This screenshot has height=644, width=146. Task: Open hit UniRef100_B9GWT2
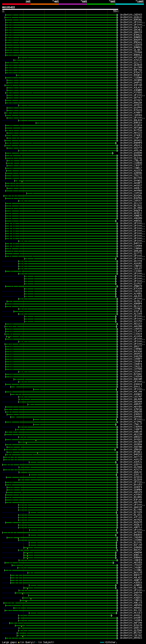[131, 75]
